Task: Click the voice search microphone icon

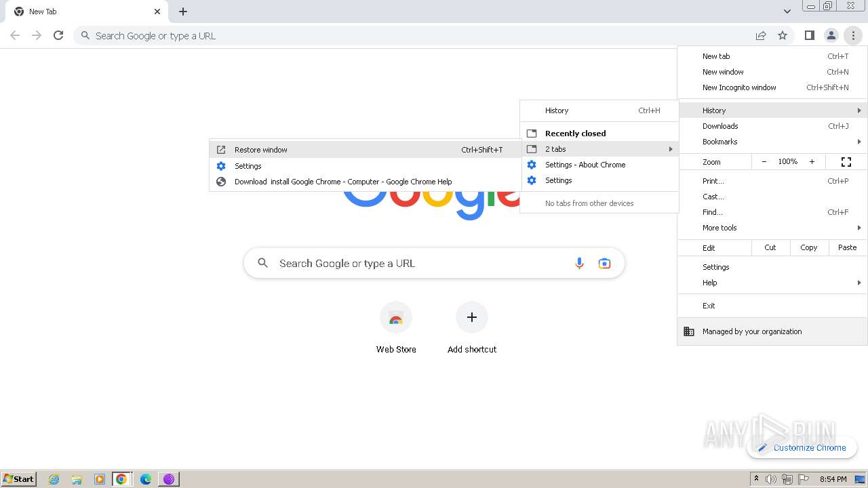Action: (579, 263)
